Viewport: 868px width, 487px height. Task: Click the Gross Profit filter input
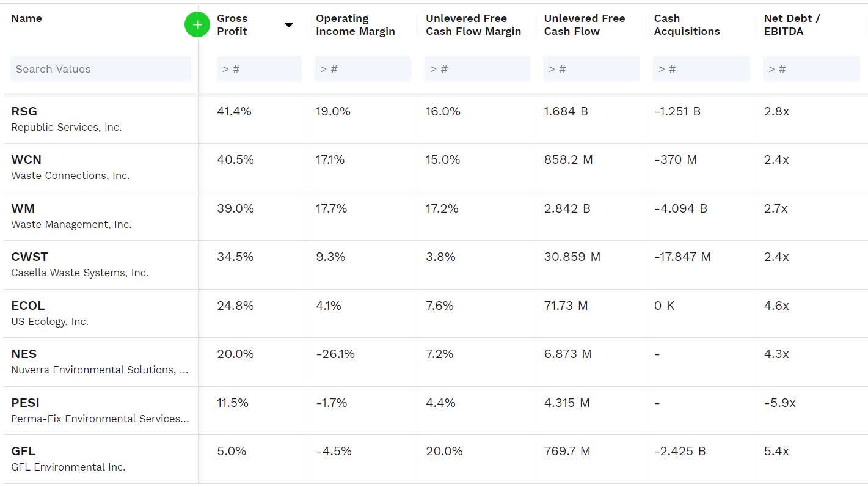click(x=259, y=69)
